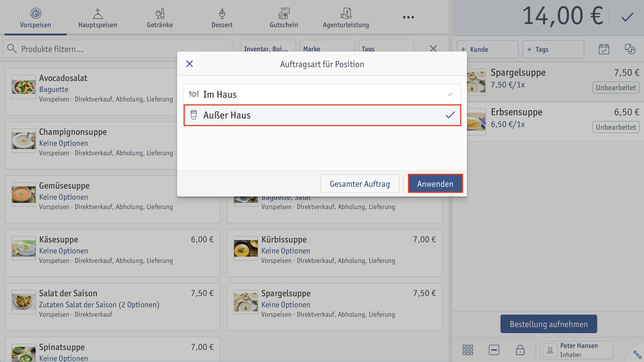Image resolution: width=644 pixels, height=362 pixels.
Task: Open the Getränke category tab
Action: click(160, 18)
